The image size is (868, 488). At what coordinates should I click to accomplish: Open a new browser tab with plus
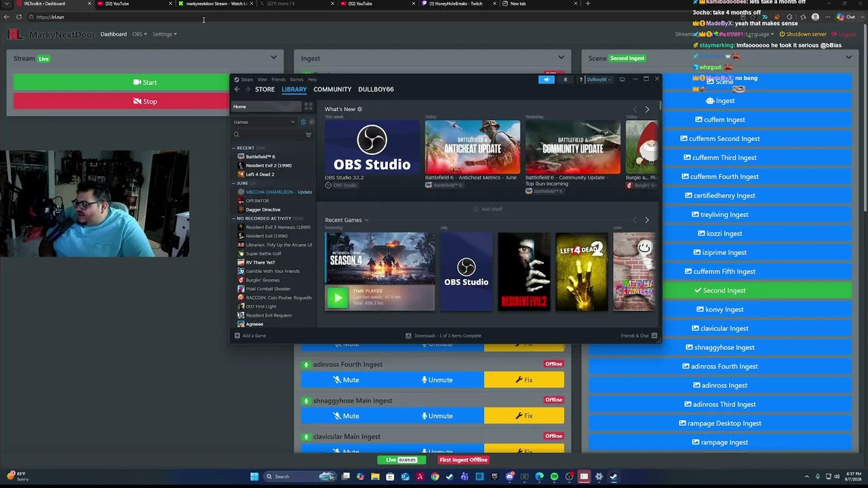click(x=587, y=3)
